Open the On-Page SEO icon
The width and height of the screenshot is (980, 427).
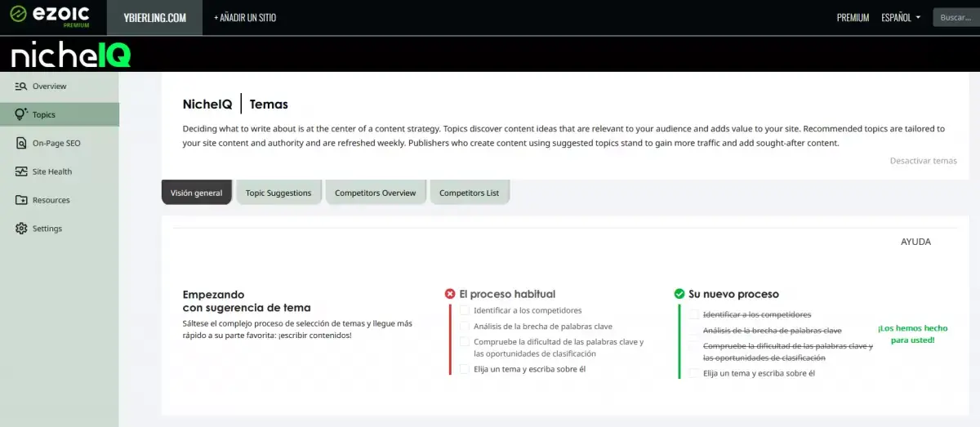(x=21, y=144)
